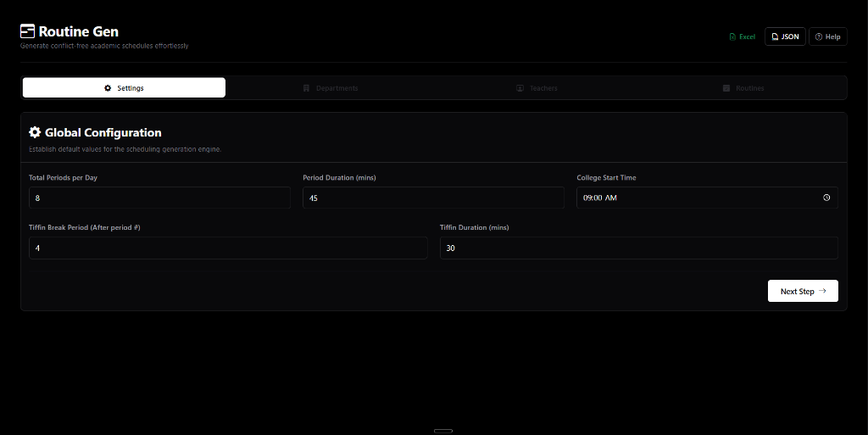This screenshot has width=868, height=435.
Task: Click the gear icon beside Global Configuration
Action: (35, 131)
